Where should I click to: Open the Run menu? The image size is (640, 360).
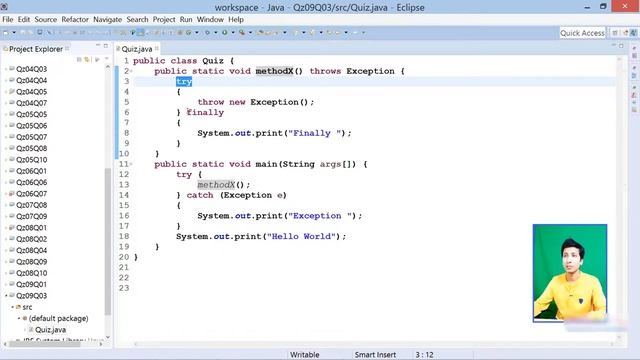[186, 19]
